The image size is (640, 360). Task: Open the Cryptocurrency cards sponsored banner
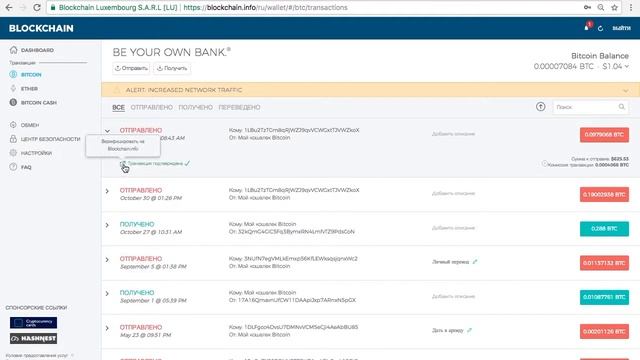point(33,323)
